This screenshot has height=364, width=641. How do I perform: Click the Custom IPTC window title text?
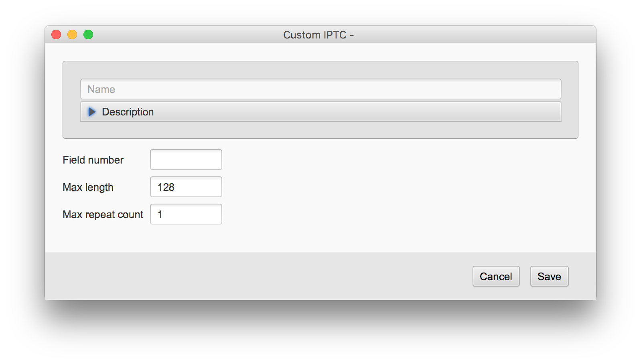318,35
